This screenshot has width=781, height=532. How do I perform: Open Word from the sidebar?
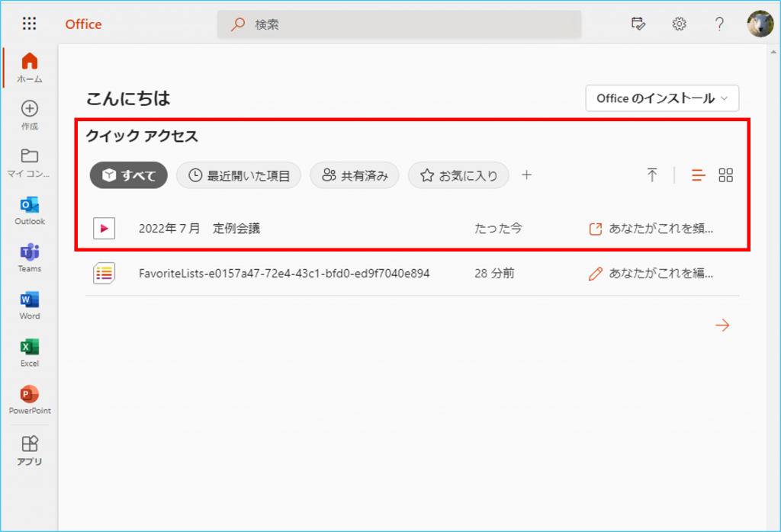pos(30,304)
